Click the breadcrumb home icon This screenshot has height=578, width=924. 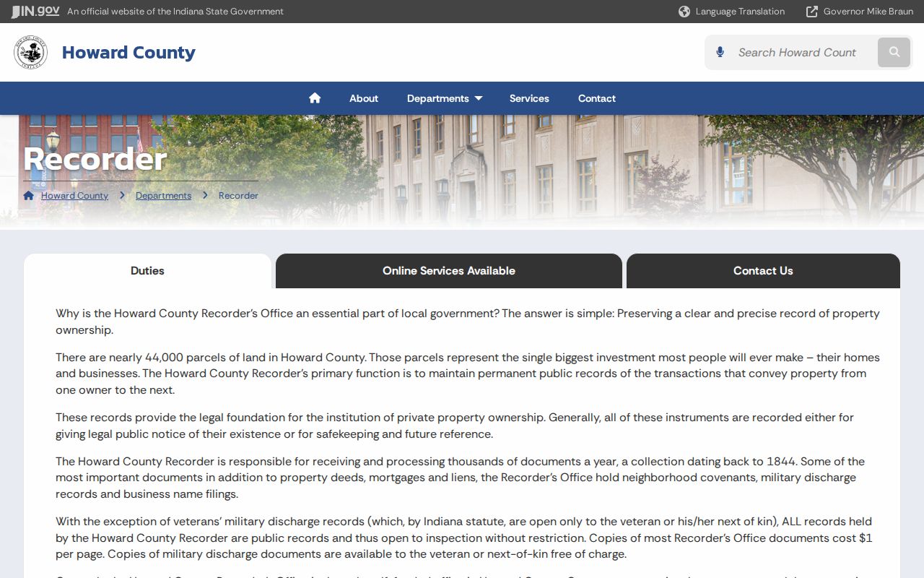29,196
